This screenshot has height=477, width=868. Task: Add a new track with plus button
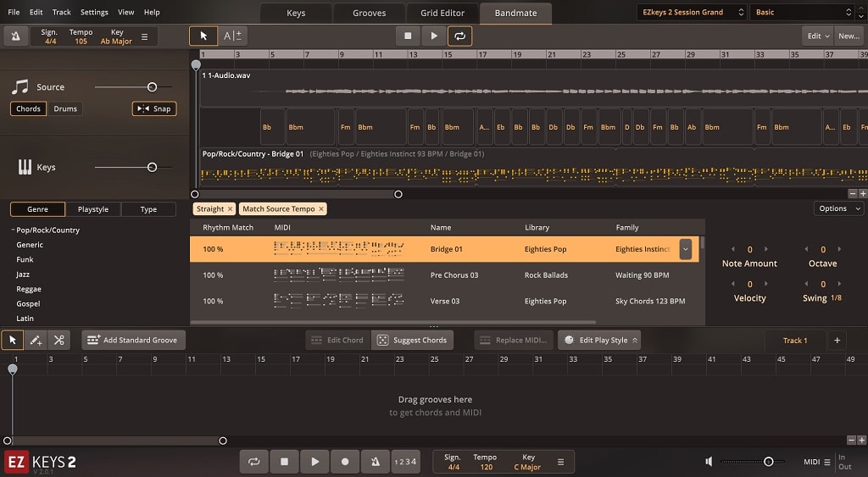click(x=837, y=341)
